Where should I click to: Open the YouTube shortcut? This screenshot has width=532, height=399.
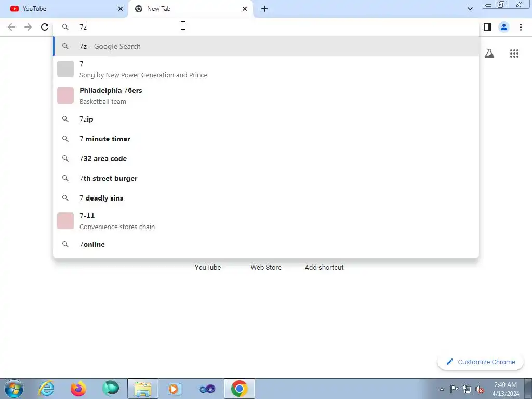click(208, 268)
